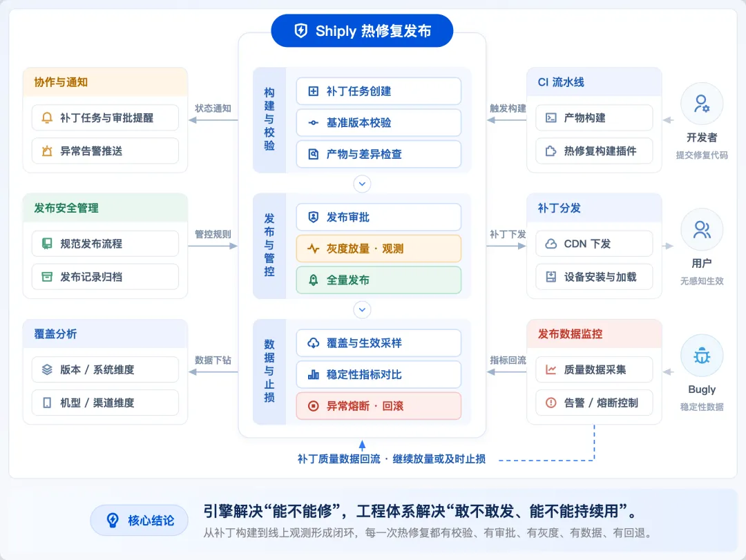This screenshot has width=746, height=560.
Task: Open the 全量发布 step
Action: [x=379, y=280]
